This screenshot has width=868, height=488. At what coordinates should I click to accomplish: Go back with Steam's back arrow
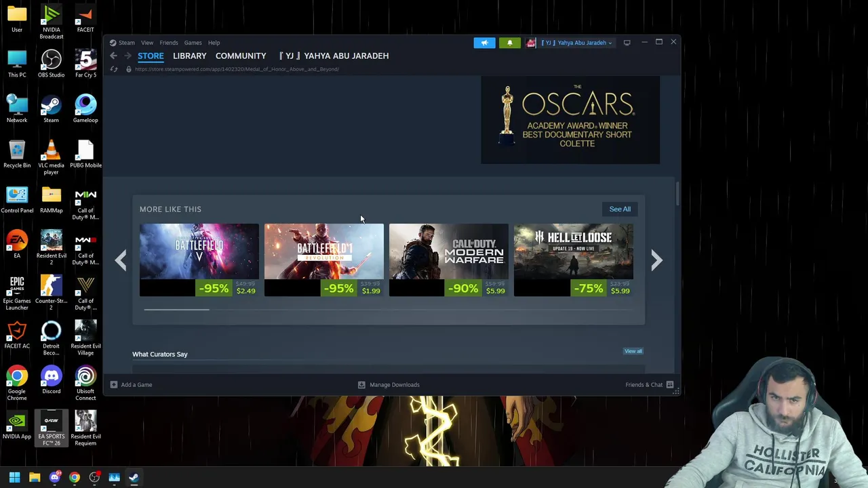114,56
